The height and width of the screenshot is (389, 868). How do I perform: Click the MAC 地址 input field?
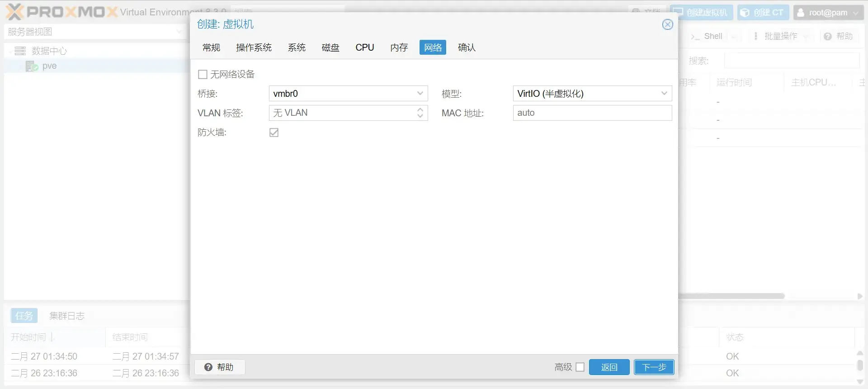click(592, 113)
